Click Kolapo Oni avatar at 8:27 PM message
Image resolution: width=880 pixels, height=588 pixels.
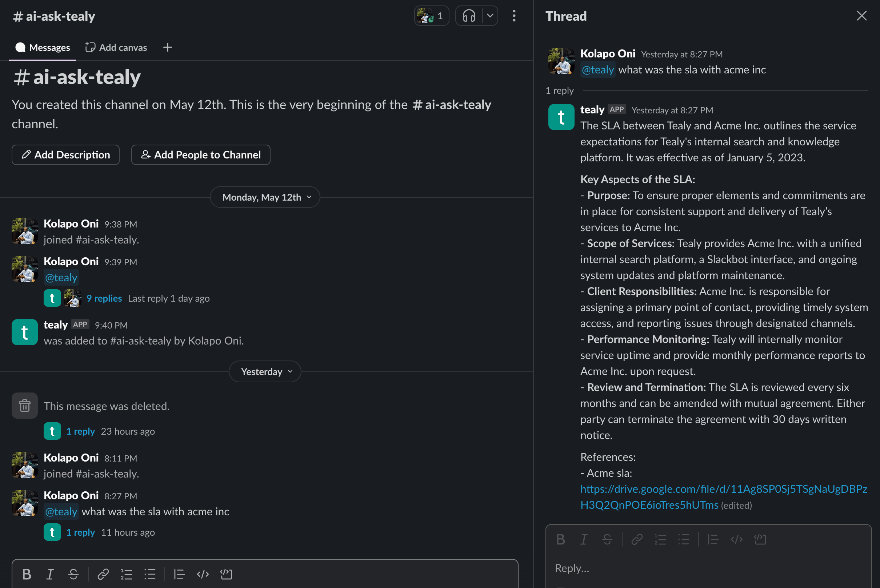(x=24, y=503)
